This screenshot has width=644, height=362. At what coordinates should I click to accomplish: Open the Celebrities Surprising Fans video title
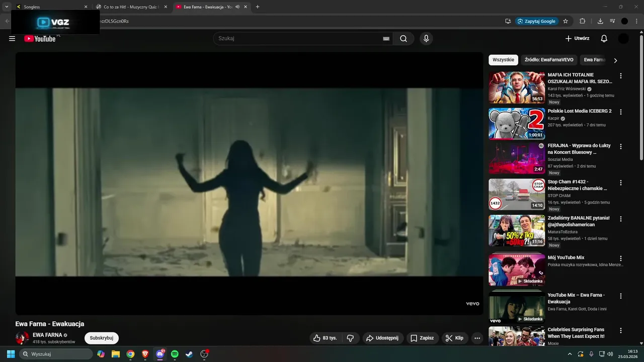pyautogui.click(x=576, y=333)
